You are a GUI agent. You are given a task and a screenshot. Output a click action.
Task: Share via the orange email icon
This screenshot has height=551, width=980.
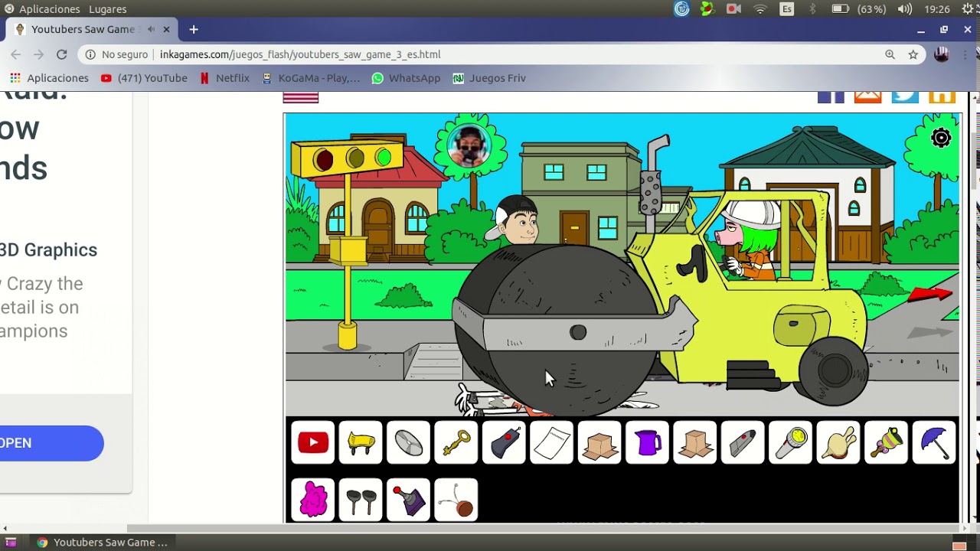tap(867, 97)
